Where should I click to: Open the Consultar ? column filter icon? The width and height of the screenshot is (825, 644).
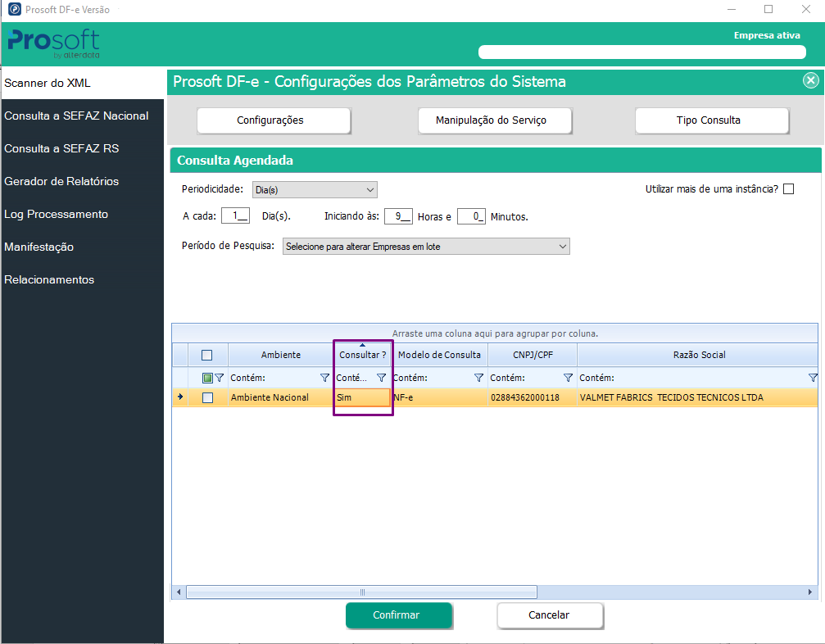click(x=382, y=378)
